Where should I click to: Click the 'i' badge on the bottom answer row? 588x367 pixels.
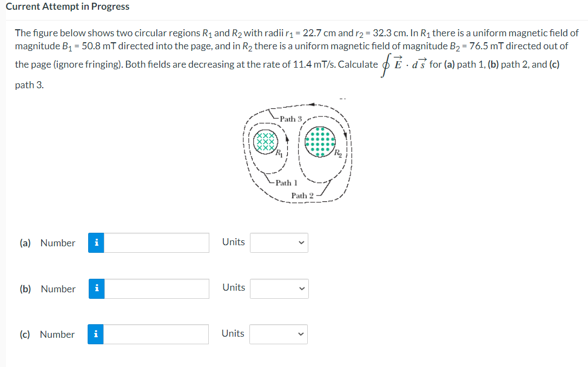(x=96, y=334)
